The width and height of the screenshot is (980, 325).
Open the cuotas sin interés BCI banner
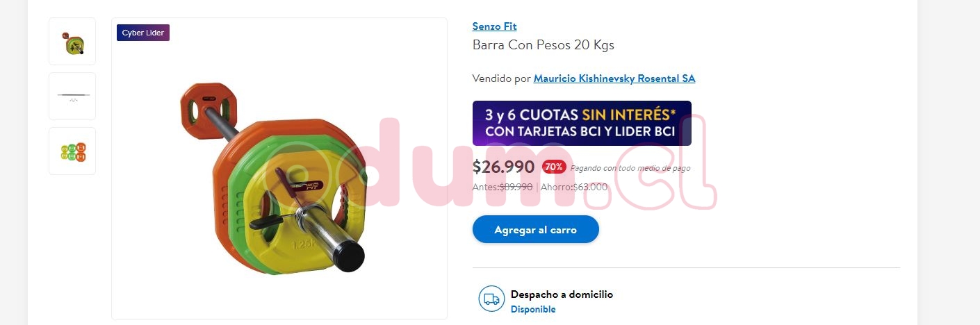coord(582,123)
